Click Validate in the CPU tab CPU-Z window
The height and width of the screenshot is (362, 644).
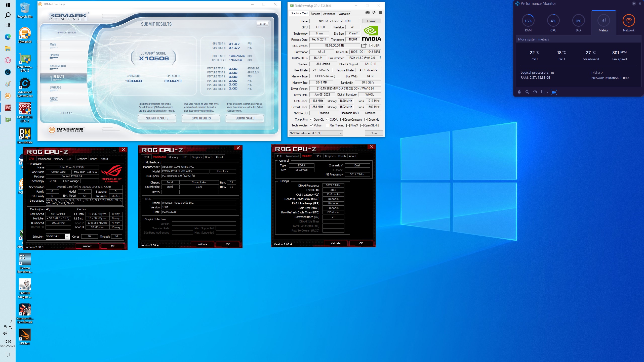[87, 246]
